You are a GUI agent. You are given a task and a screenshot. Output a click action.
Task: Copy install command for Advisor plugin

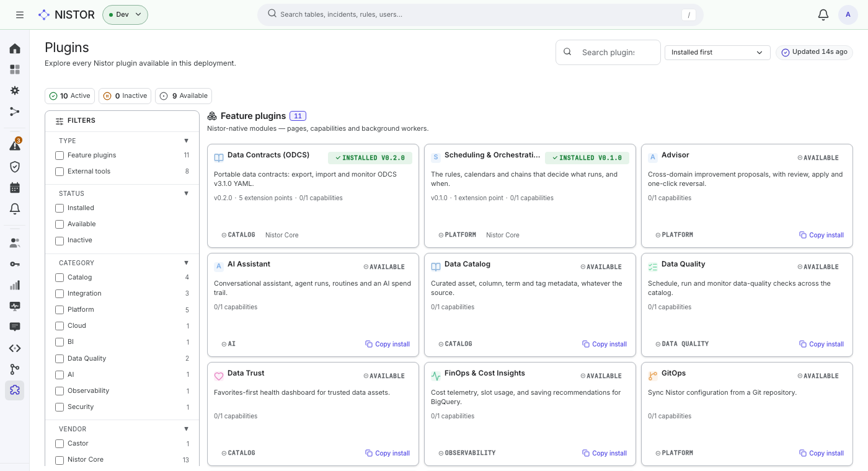coord(821,235)
